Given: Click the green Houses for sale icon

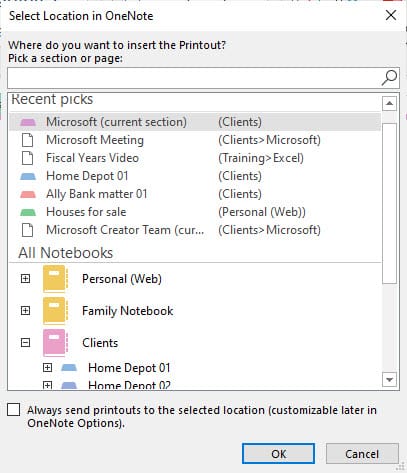Looking at the screenshot, I should click(x=28, y=212).
